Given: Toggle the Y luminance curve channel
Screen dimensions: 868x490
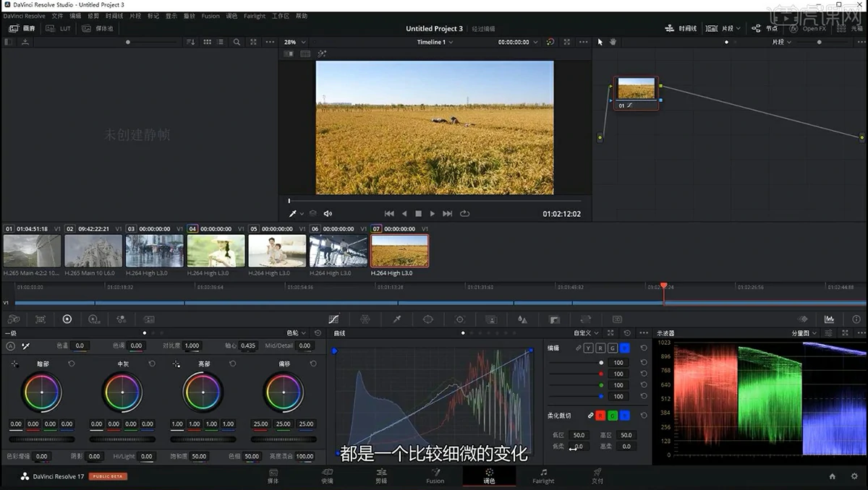Looking at the screenshot, I should coord(589,348).
